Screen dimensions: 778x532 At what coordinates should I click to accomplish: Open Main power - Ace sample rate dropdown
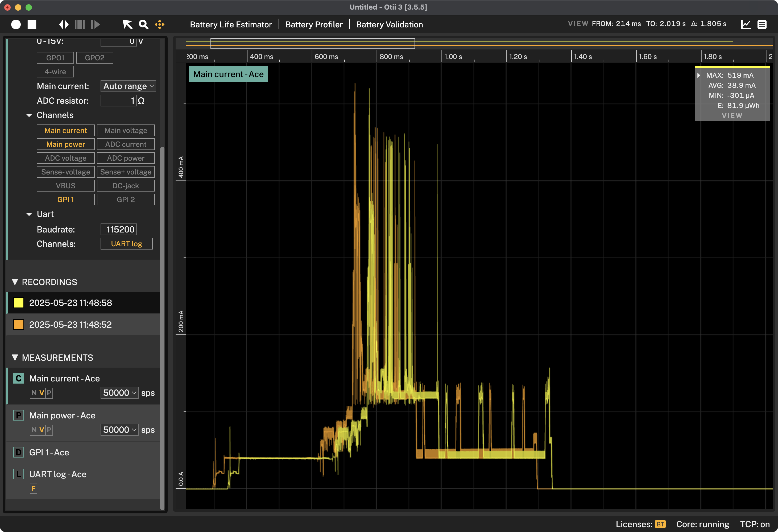119,430
